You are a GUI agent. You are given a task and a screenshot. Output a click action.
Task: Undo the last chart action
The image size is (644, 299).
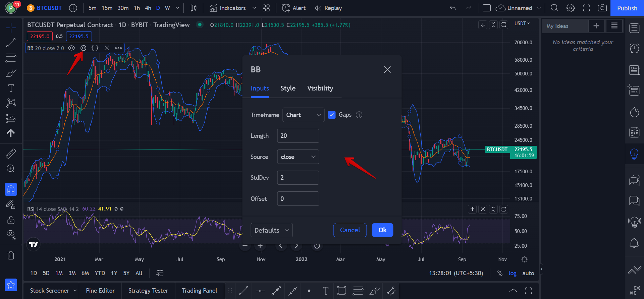[453, 8]
